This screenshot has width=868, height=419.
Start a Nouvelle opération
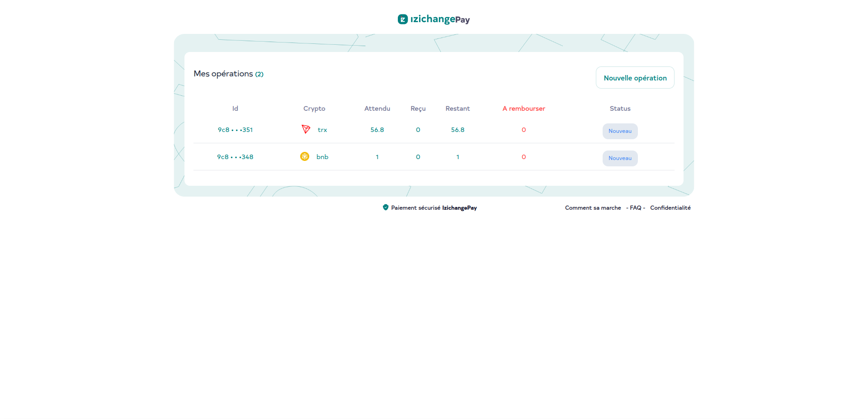(635, 78)
